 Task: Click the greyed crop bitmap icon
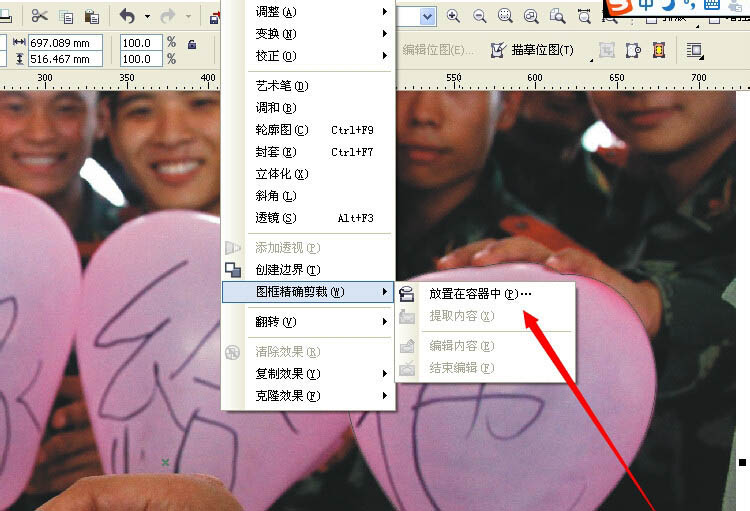[607, 50]
